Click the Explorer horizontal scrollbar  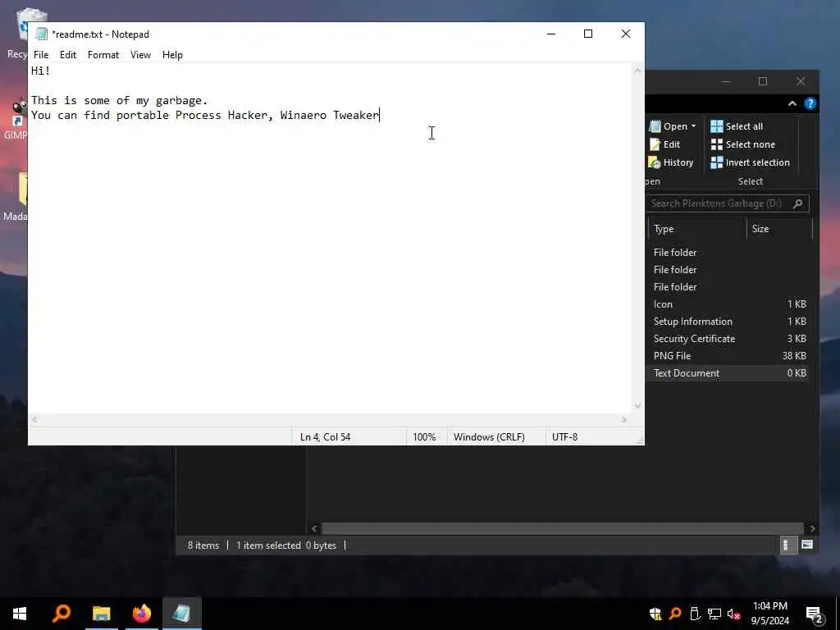click(562, 529)
